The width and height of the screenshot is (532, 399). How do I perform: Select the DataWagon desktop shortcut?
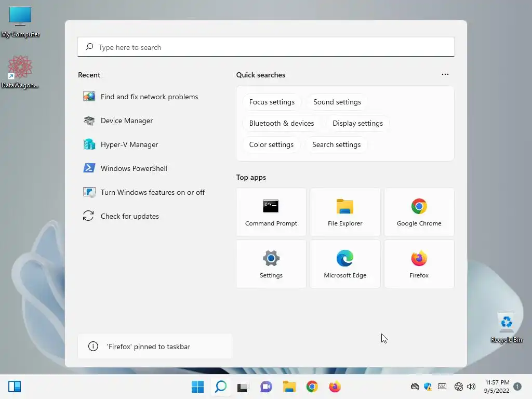click(x=20, y=72)
